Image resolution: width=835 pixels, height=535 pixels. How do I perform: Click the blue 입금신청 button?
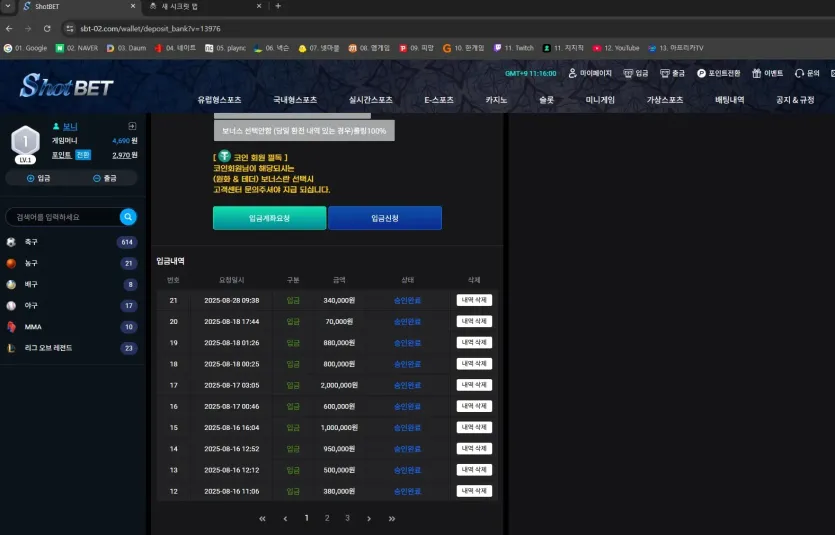[x=385, y=218]
